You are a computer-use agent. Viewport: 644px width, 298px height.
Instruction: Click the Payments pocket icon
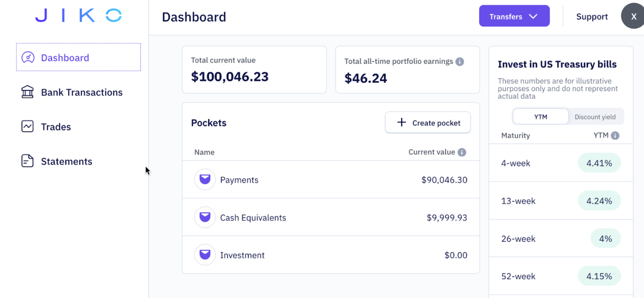pyautogui.click(x=205, y=179)
